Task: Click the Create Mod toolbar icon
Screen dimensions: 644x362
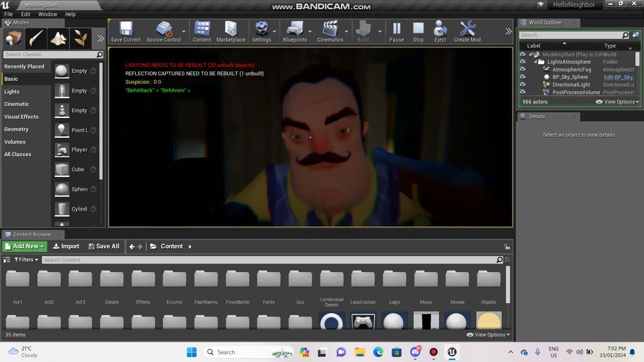Action: tap(467, 31)
